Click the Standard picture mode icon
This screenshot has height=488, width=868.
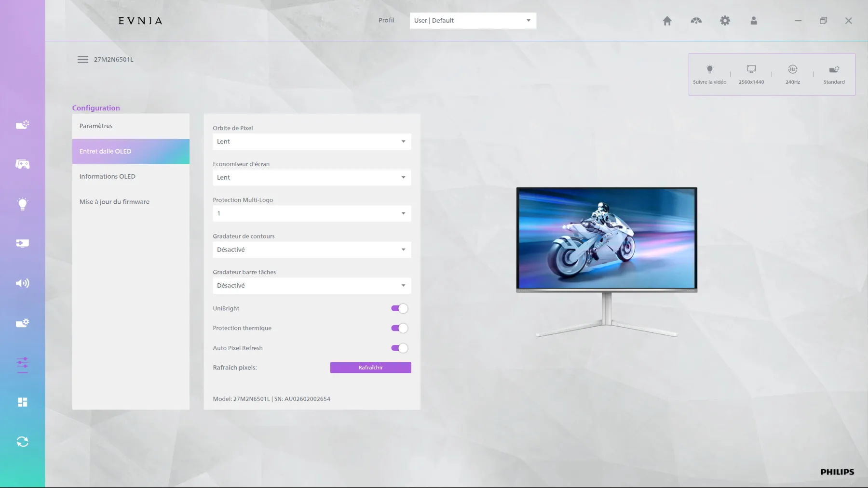(834, 69)
